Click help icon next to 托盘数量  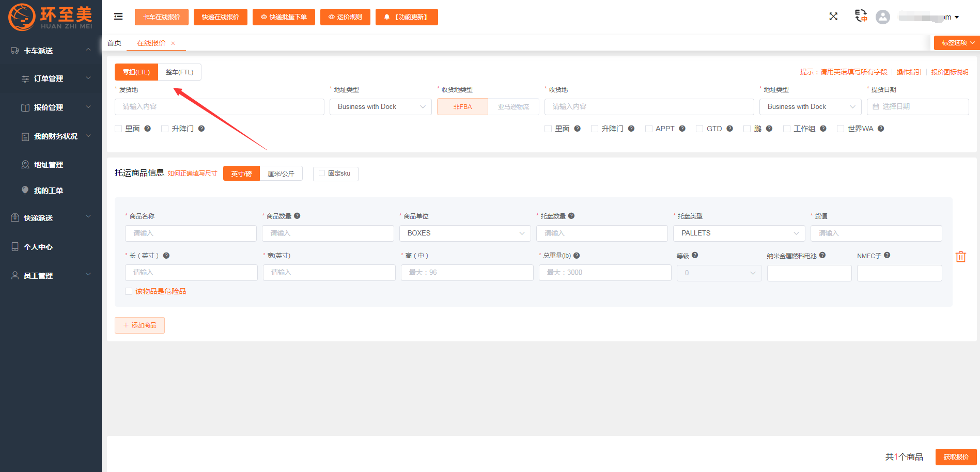click(571, 216)
